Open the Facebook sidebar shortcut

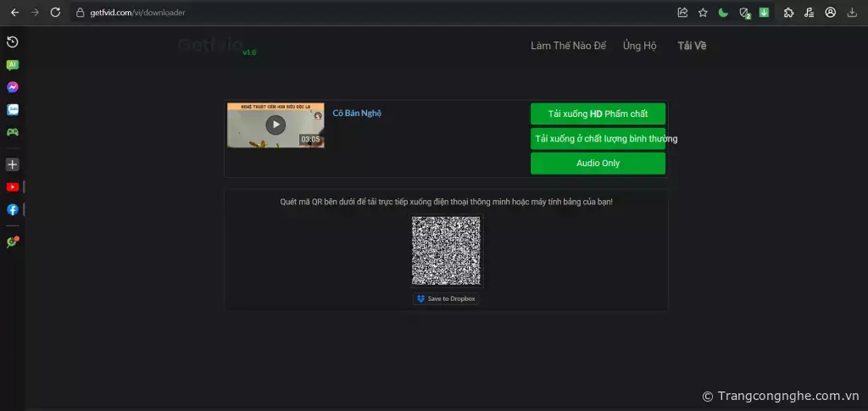[13, 209]
